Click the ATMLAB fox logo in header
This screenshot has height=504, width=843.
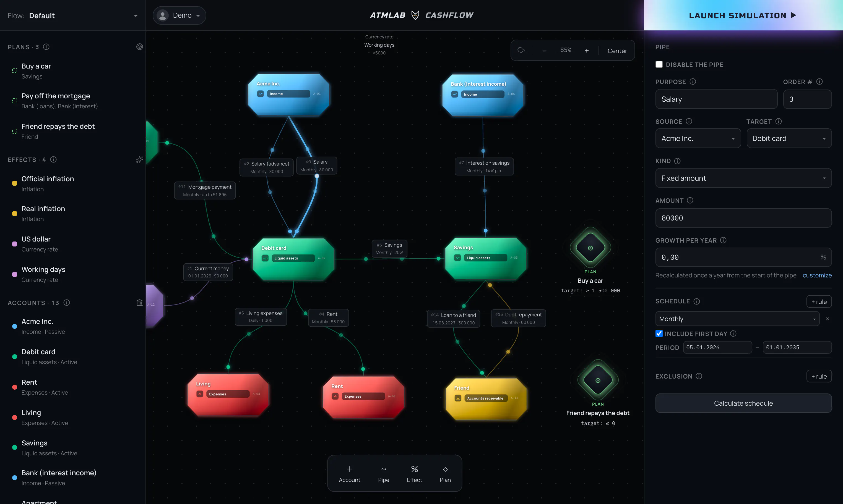pos(415,15)
